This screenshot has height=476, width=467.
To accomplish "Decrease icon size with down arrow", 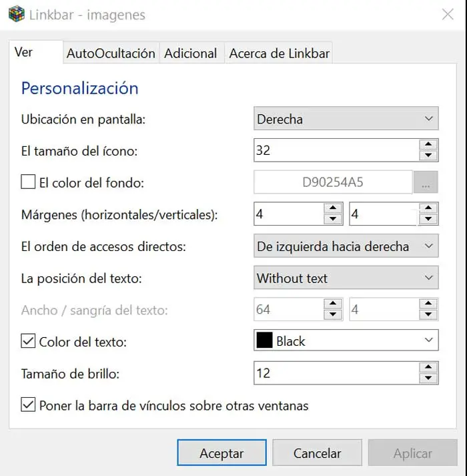I will 428,156.
